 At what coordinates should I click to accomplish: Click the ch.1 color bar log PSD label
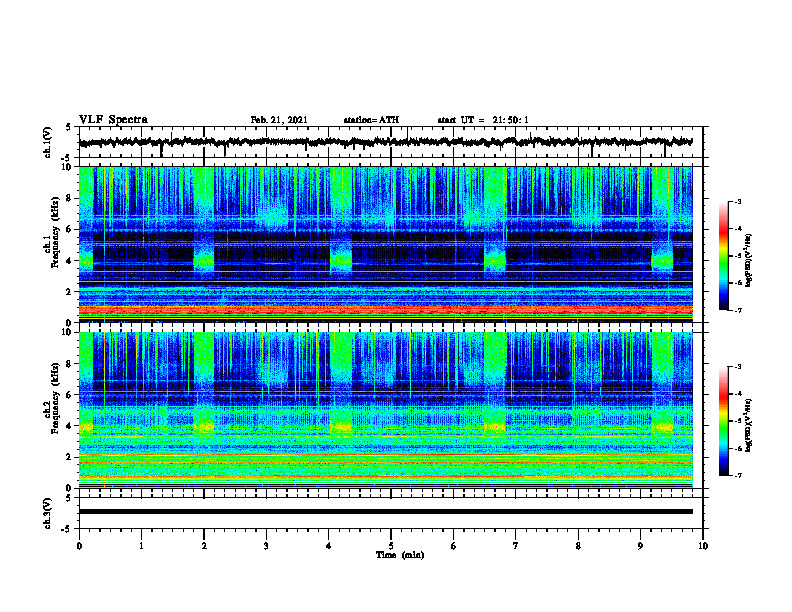749,261
